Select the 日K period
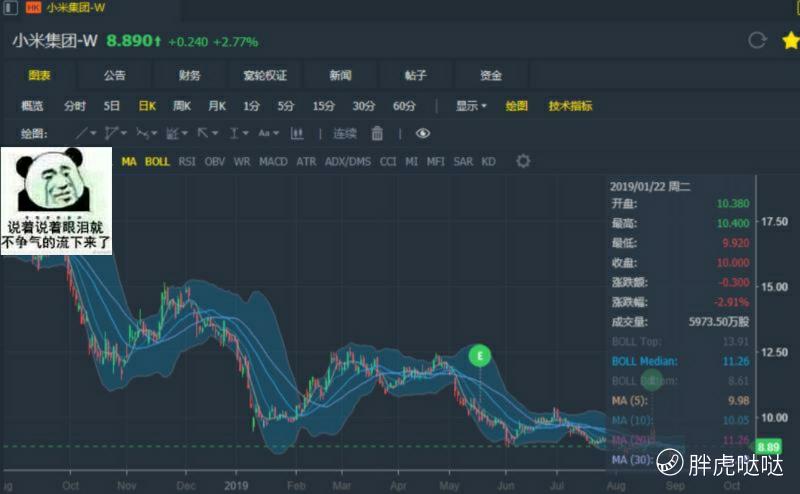The width and height of the screenshot is (800, 494). tap(147, 106)
